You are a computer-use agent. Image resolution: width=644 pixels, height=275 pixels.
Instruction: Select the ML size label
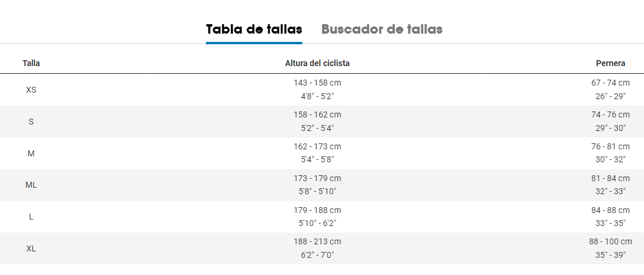(x=31, y=185)
